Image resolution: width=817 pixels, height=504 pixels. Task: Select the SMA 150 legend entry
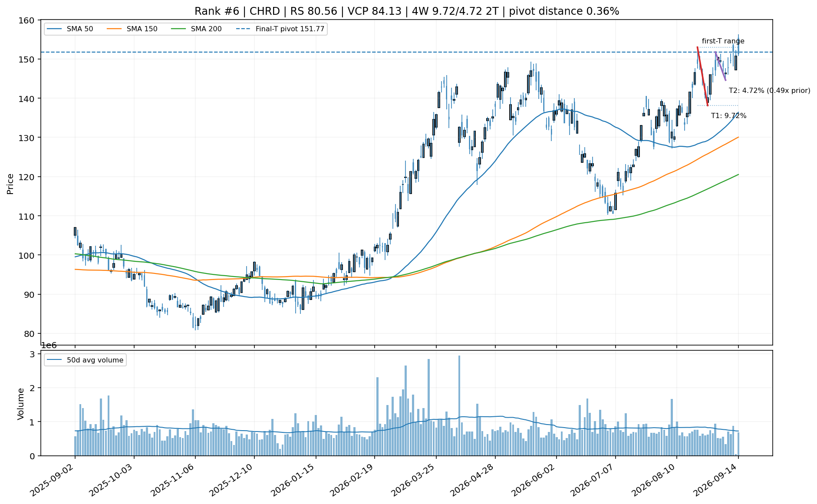click(x=132, y=29)
